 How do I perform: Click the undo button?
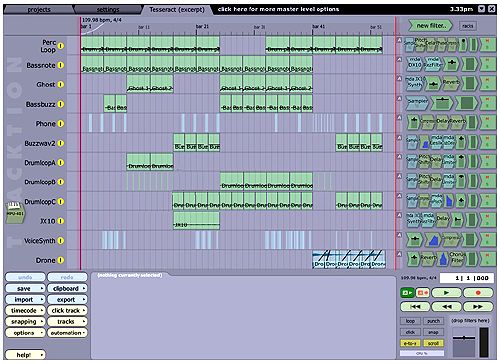pos(25,277)
